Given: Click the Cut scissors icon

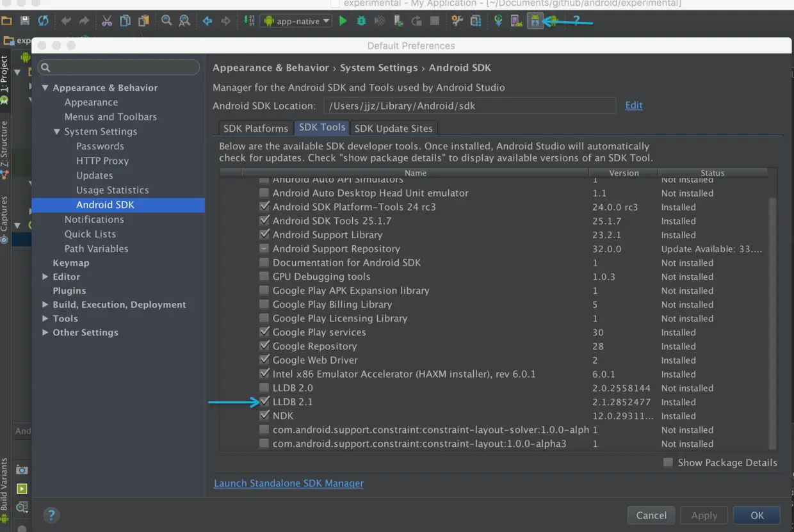Looking at the screenshot, I should tap(107, 21).
